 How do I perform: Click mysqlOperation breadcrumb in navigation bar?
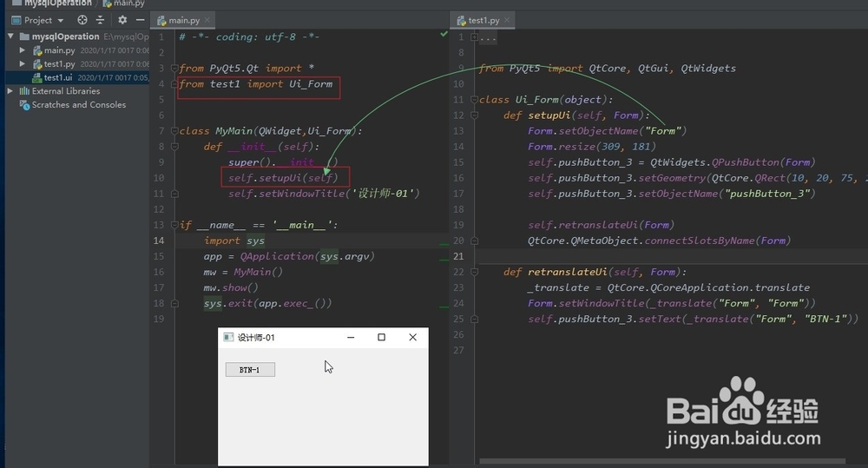(51, 3)
